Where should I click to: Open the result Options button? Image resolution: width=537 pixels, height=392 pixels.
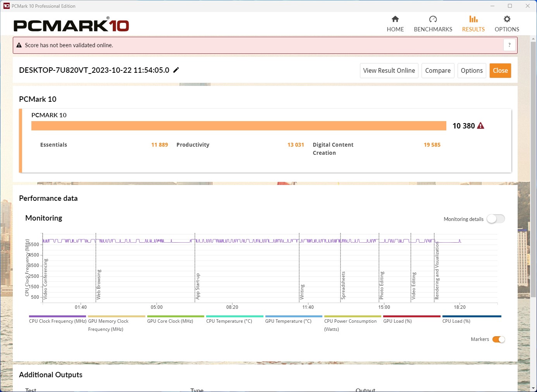[x=472, y=70]
